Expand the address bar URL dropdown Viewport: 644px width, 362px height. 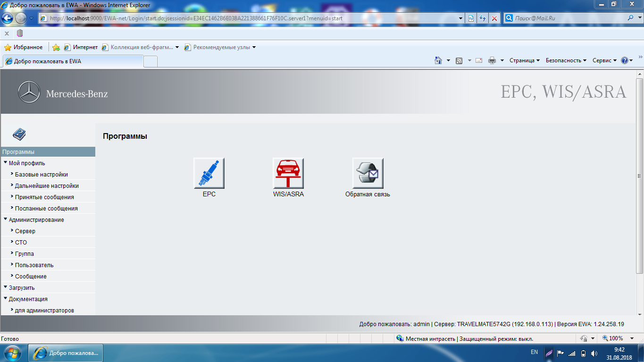tap(461, 18)
